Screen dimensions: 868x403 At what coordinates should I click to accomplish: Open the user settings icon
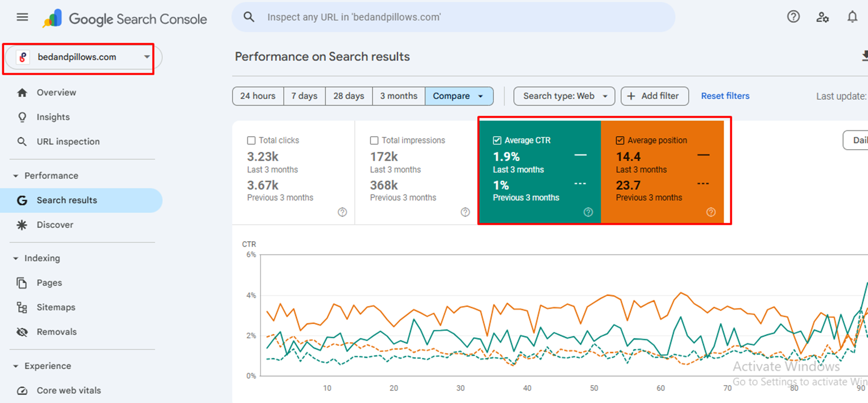click(x=822, y=17)
